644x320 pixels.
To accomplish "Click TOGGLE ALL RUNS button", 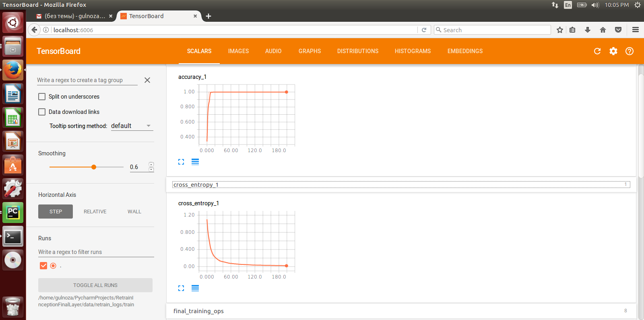I will pos(95,285).
